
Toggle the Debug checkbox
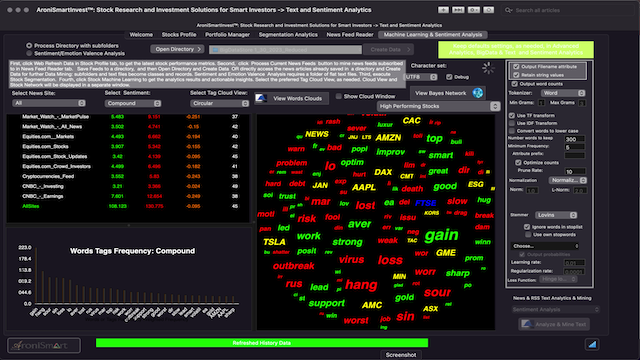pos(449,77)
